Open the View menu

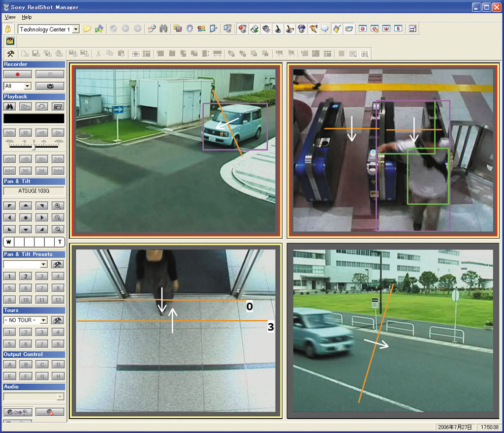tap(10, 17)
